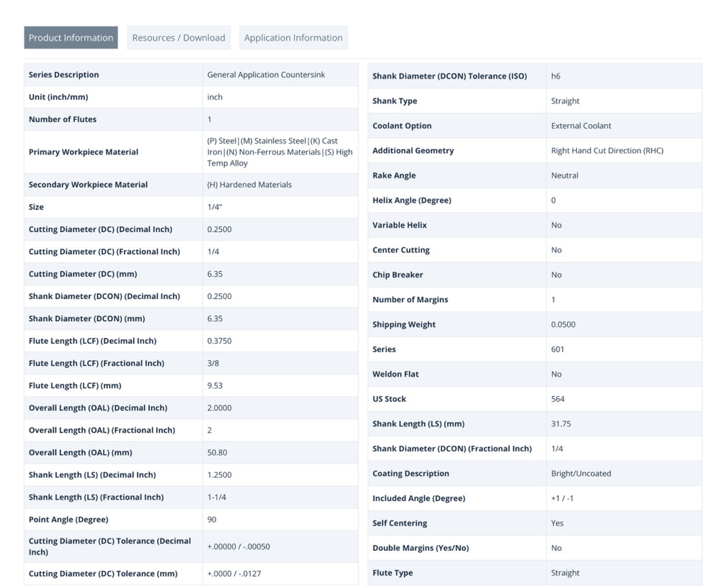
Task: Click the Point Angle (Degree) value 90
Action: point(212,519)
